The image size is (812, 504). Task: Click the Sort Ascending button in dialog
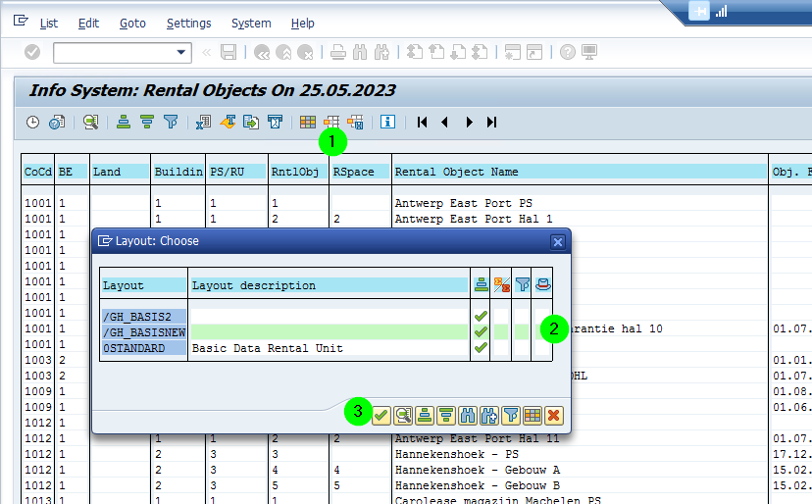tap(425, 416)
